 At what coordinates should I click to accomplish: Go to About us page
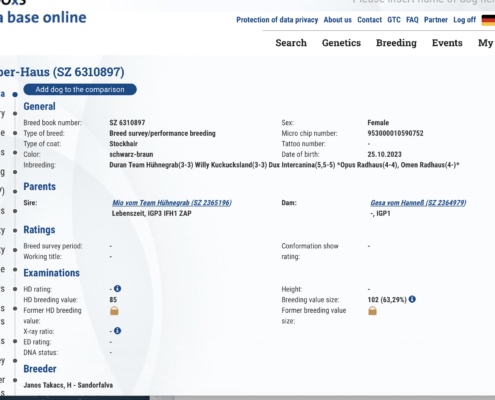pos(337,20)
